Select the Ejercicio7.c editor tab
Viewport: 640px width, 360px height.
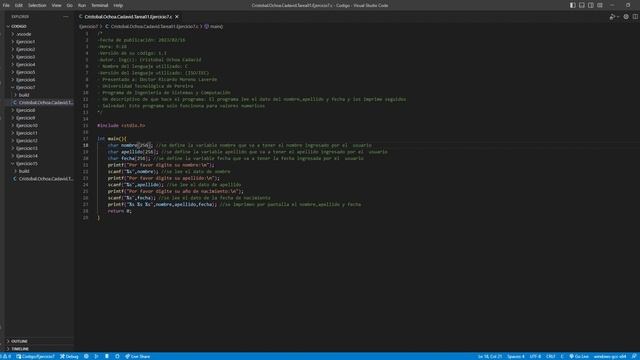[128, 17]
